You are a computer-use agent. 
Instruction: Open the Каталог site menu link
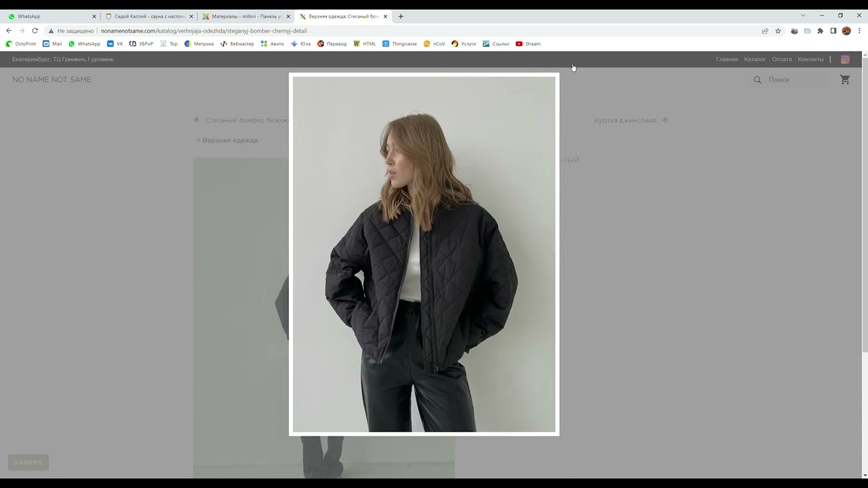tap(755, 59)
